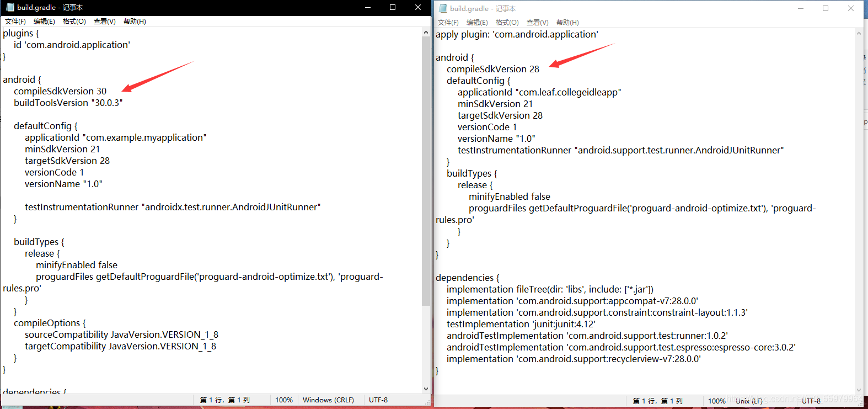868x409 pixels.
Task: Open 文件(F) menu in right Notepad window
Action: (x=448, y=23)
